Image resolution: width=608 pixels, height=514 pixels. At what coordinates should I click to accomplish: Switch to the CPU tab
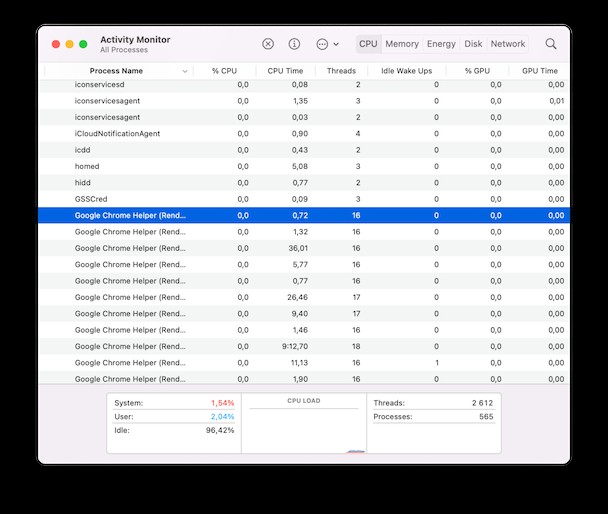368,44
